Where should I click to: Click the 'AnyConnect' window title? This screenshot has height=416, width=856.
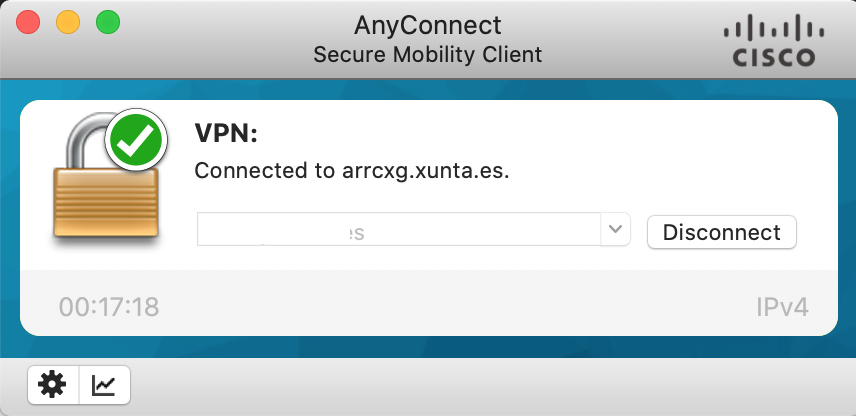(x=428, y=24)
